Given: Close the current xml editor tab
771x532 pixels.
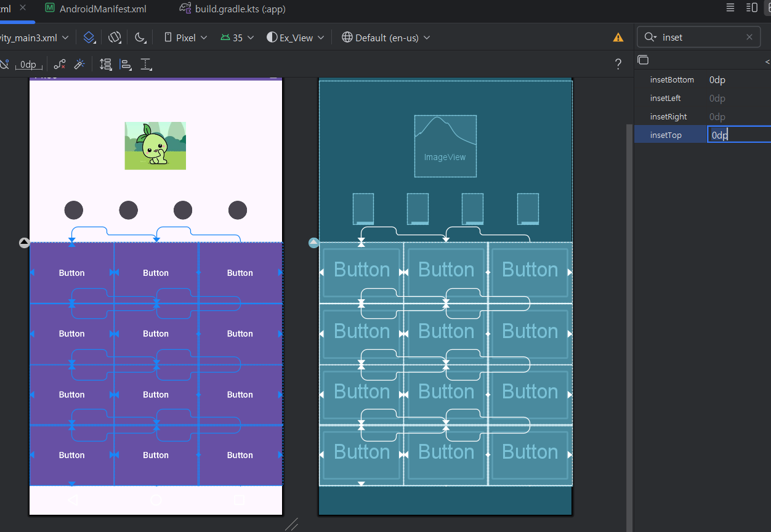Looking at the screenshot, I should 23,8.
